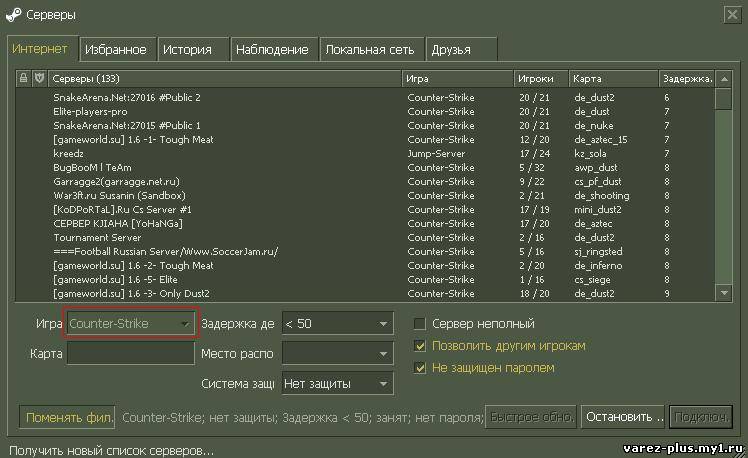Viewport: 748px width, 458px height.
Task: Expand the Задержка dropdown set to < 50
Action: coord(337,324)
